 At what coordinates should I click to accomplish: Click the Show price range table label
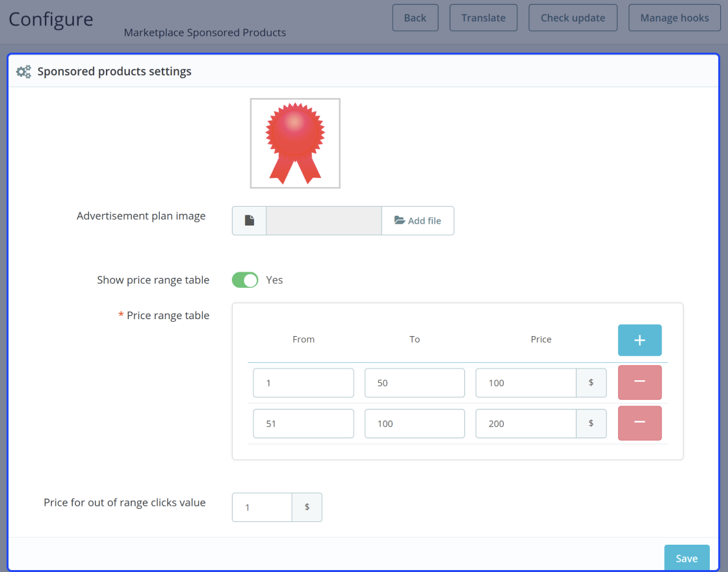pyautogui.click(x=153, y=280)
